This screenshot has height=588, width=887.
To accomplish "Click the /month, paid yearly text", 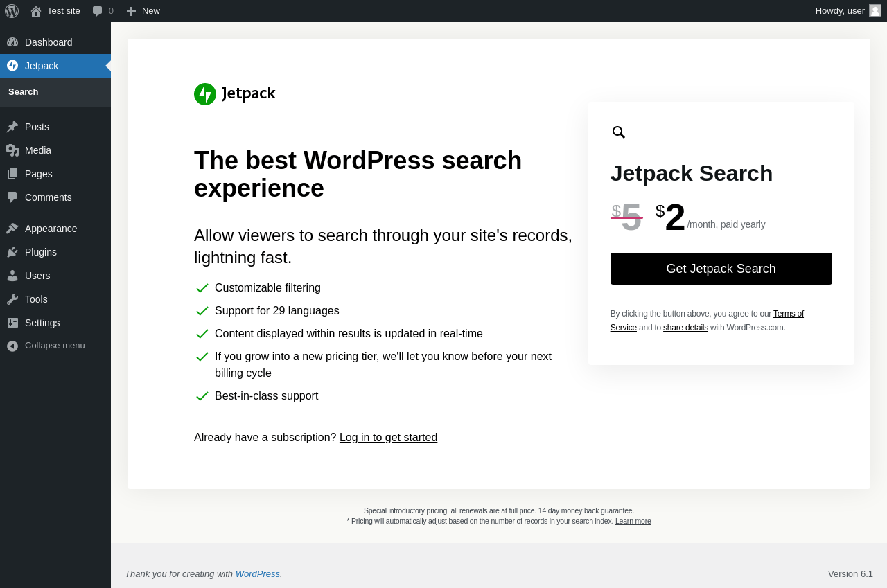I will (726, 224).
